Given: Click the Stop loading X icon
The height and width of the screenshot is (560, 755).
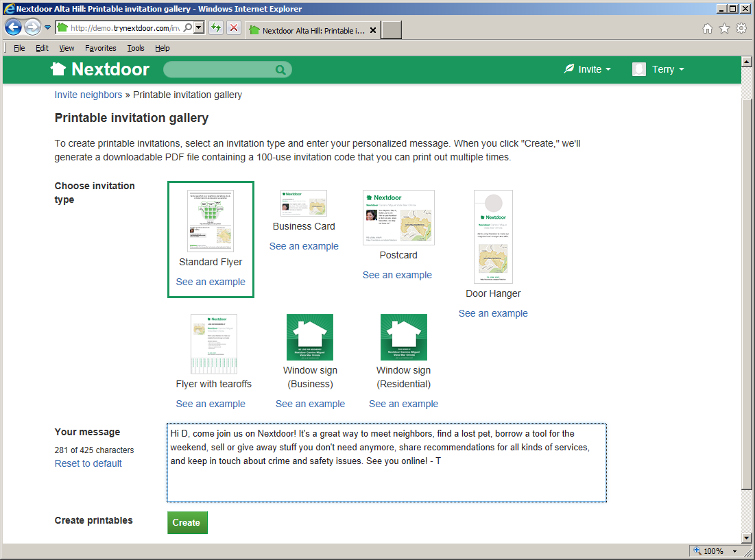Looking at the screenshot, I should coord(234,27).
